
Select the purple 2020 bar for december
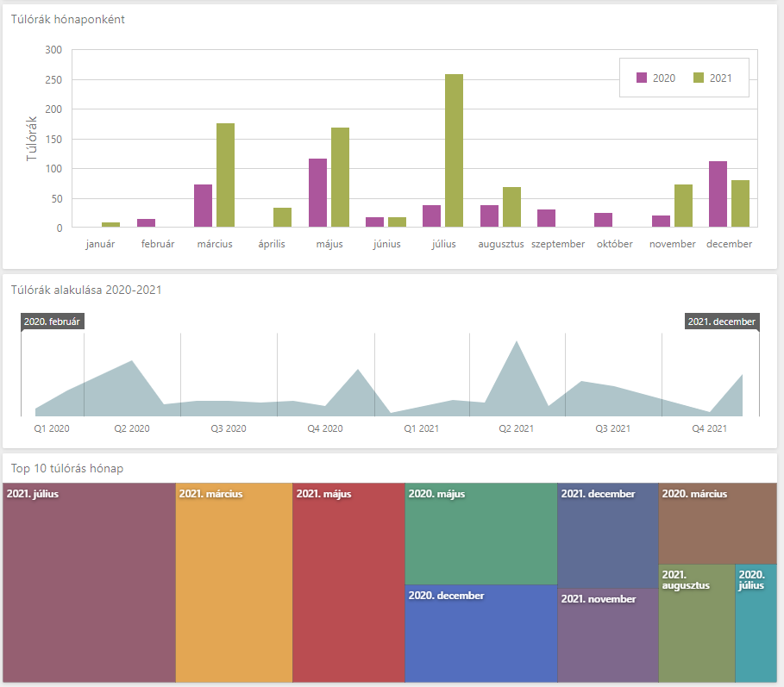point(718,194)
